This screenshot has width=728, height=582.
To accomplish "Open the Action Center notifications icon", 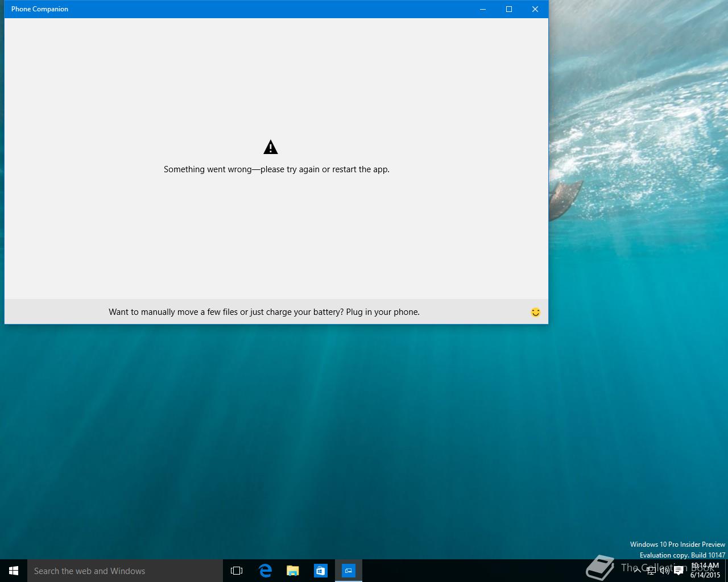I will (x=679, y=571).
